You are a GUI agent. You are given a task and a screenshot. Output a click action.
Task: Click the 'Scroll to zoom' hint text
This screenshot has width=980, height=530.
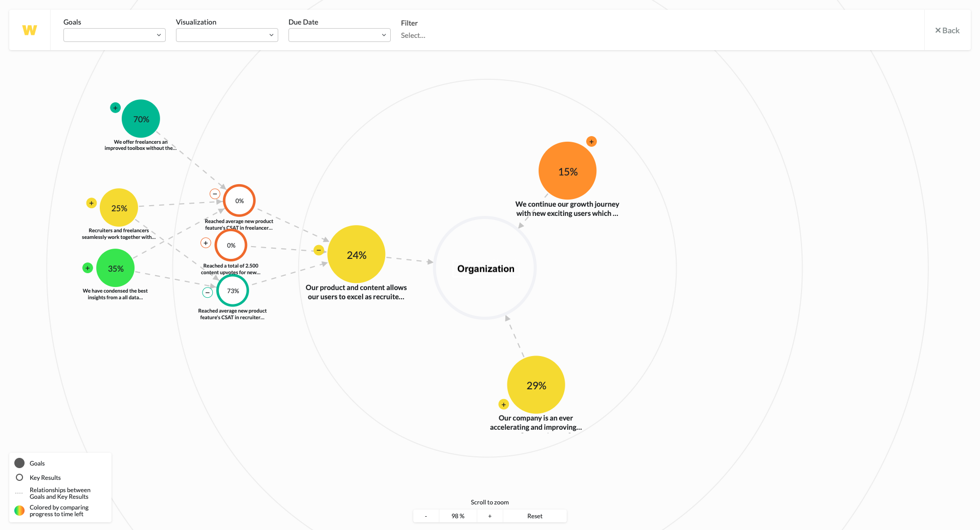tap(489, 502)
